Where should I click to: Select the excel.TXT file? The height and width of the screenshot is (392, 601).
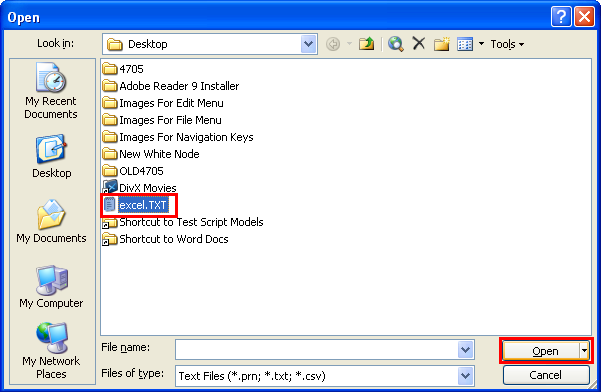pyautogui.click(x=136, y=205)
